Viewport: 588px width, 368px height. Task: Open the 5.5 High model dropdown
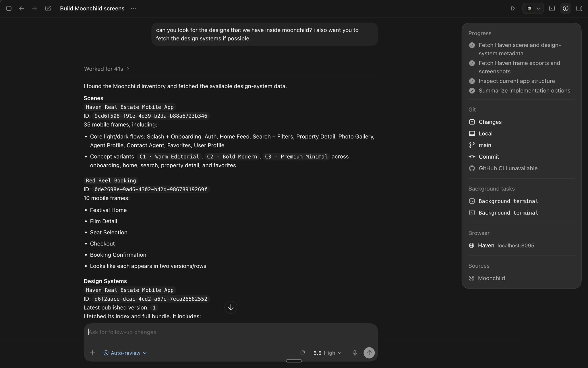tap(327, 353)
